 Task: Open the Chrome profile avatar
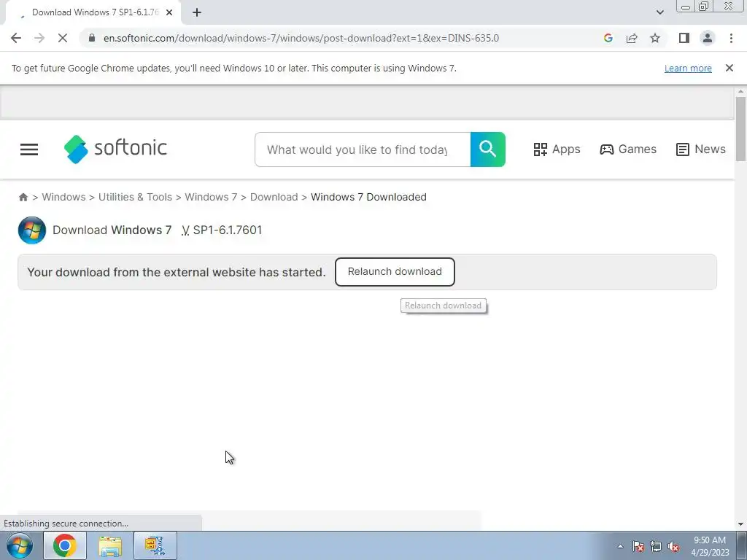click(x=708, y=38)
